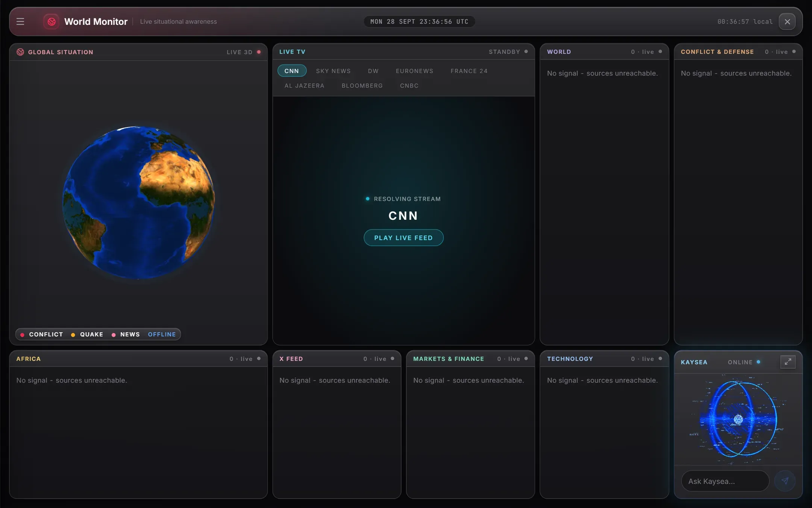
Task: Click the local time readout
Action: click(x=745, y=21)
